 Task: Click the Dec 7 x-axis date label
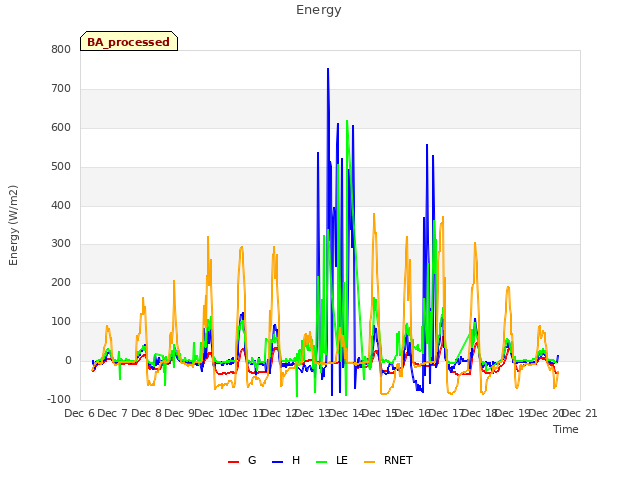click(113, 413)
